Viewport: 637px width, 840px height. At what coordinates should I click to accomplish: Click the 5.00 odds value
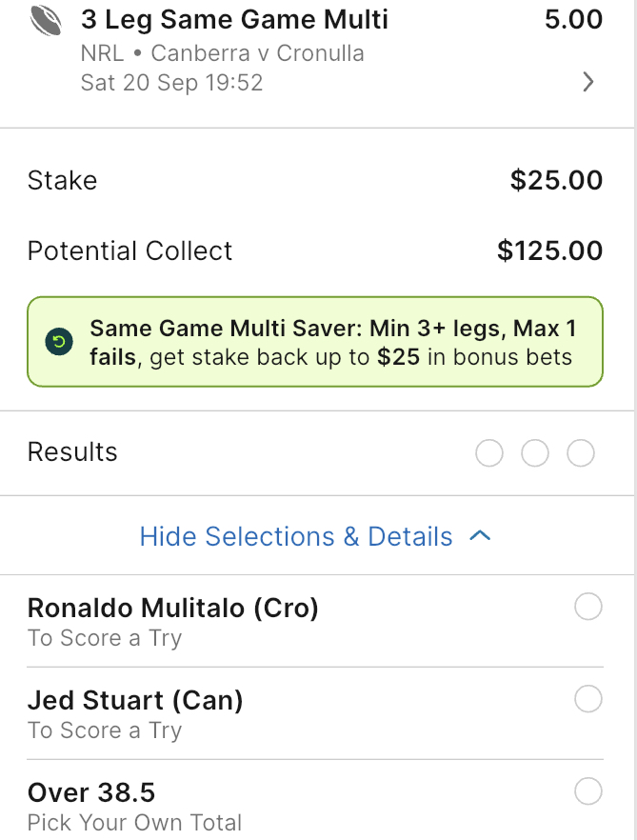point(574,20)
